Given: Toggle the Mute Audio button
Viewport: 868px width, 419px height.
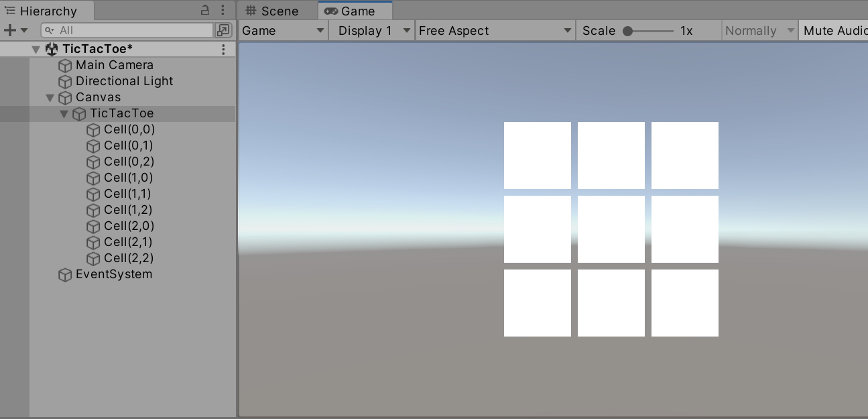Looking at the screenshot, I should (833, 31).
